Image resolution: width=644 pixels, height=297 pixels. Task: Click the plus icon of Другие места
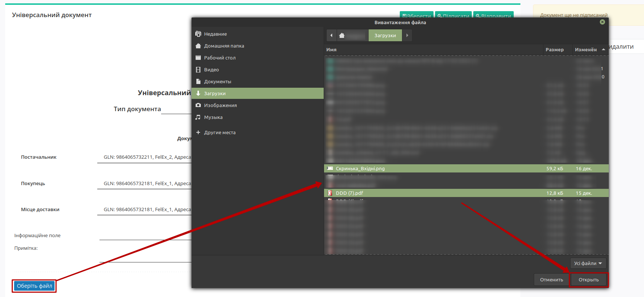198,132
